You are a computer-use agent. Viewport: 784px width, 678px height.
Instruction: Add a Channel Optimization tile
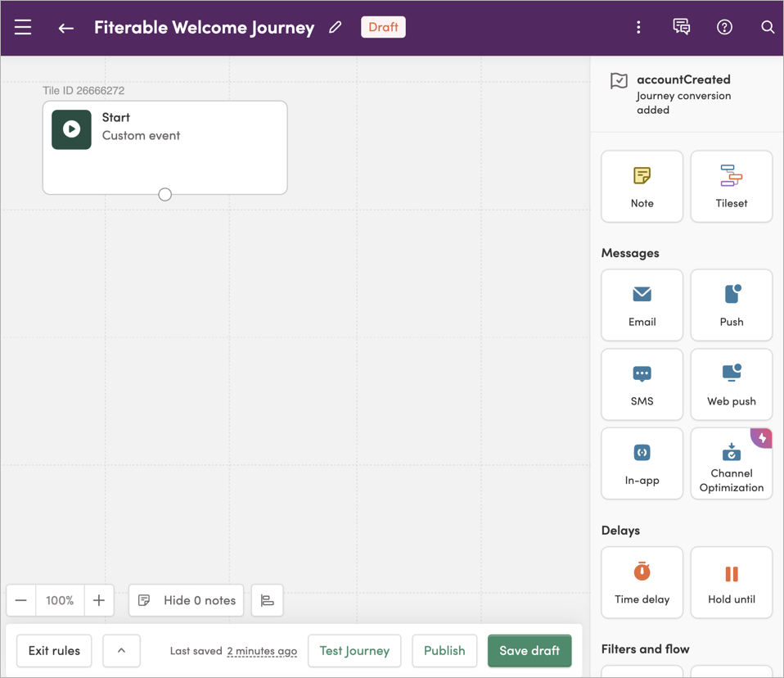pyautogui.click(x=732, y=463)
